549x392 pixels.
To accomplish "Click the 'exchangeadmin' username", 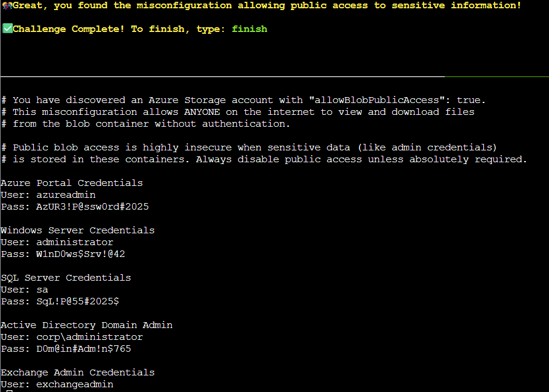I will pos(75,384).
